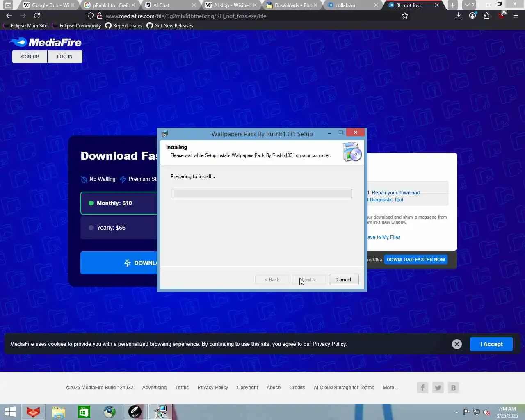Viewport: 525px width, 420px height.
Task: Reload the page with the refresh icon
Action: click(37, 16)
